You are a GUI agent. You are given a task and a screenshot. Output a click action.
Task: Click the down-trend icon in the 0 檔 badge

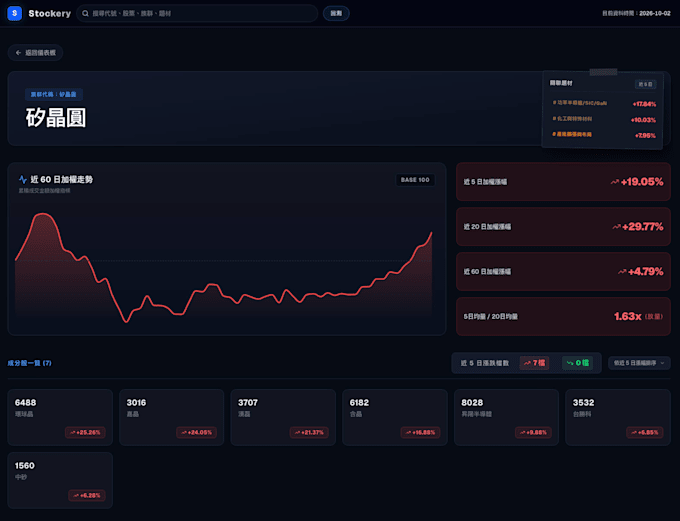[x=570, y=363]
